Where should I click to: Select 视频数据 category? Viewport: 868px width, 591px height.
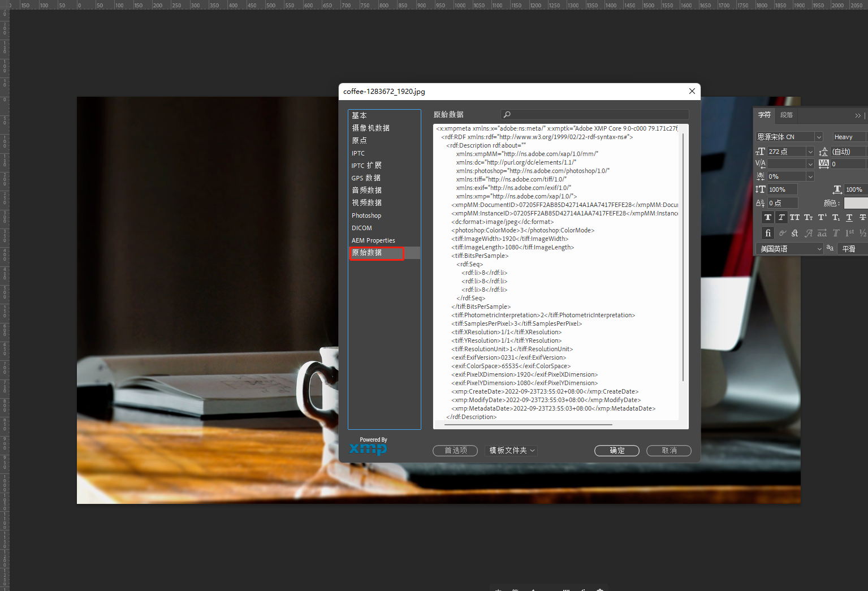point(384,202)
